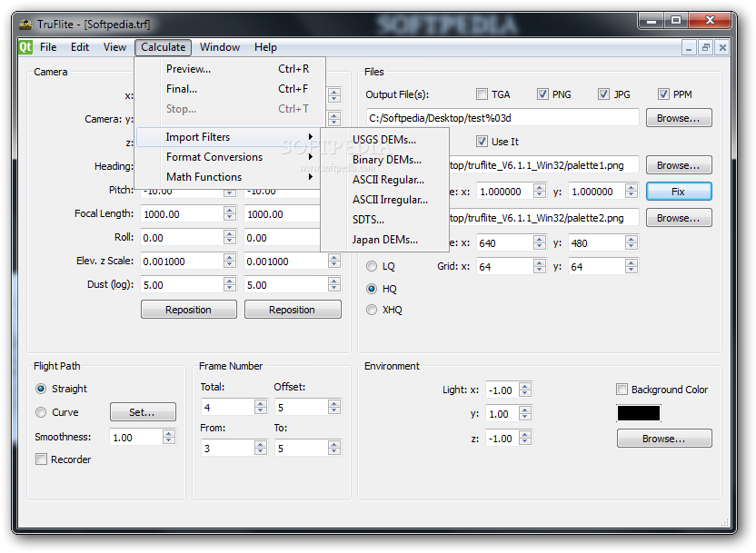
Task: Open the File menu
Action: tap(48, 47)
